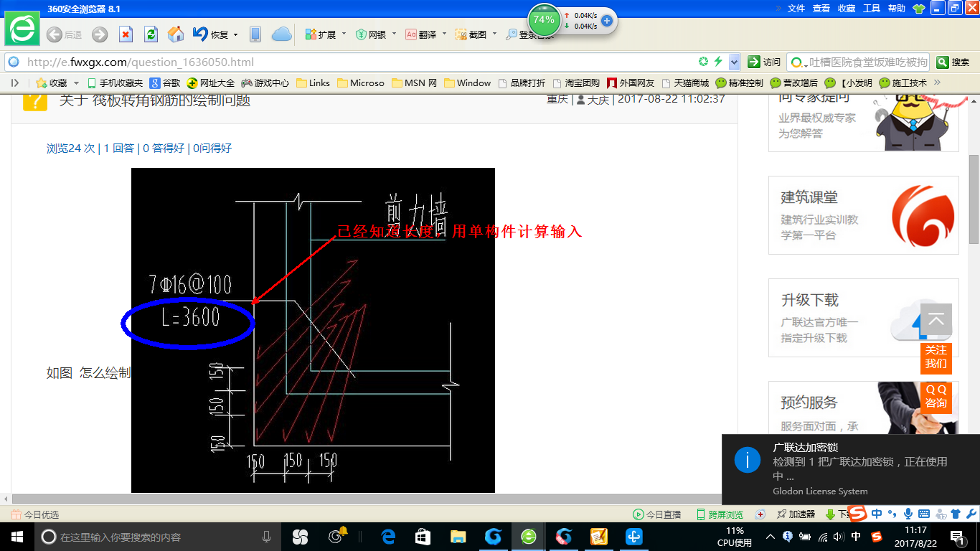The height and width of the screenshot is (551, 980).
Task: Expand the 截图 dropdown arrow
Action: (494, 34)
